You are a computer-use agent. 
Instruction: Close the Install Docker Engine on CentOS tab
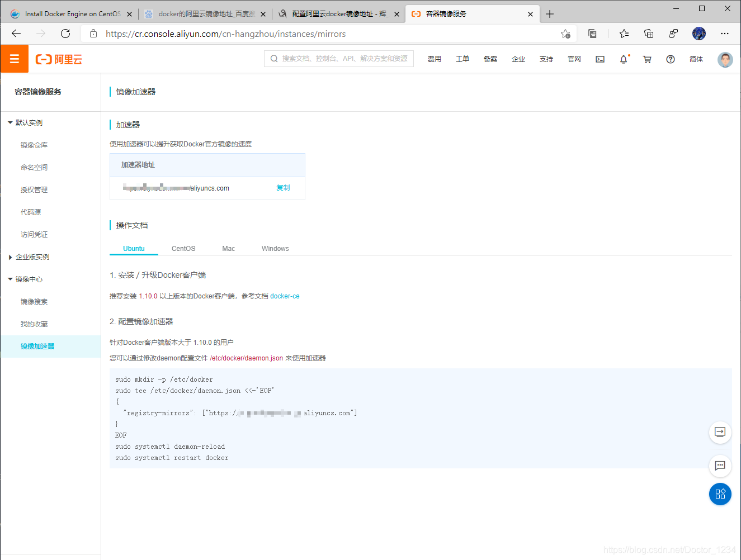(x=129, y=14)
